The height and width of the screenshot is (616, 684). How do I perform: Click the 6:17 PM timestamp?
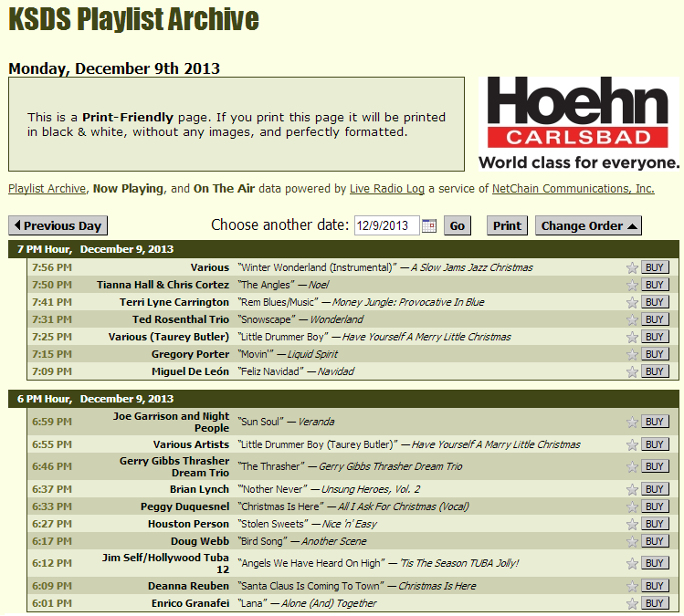52,541
